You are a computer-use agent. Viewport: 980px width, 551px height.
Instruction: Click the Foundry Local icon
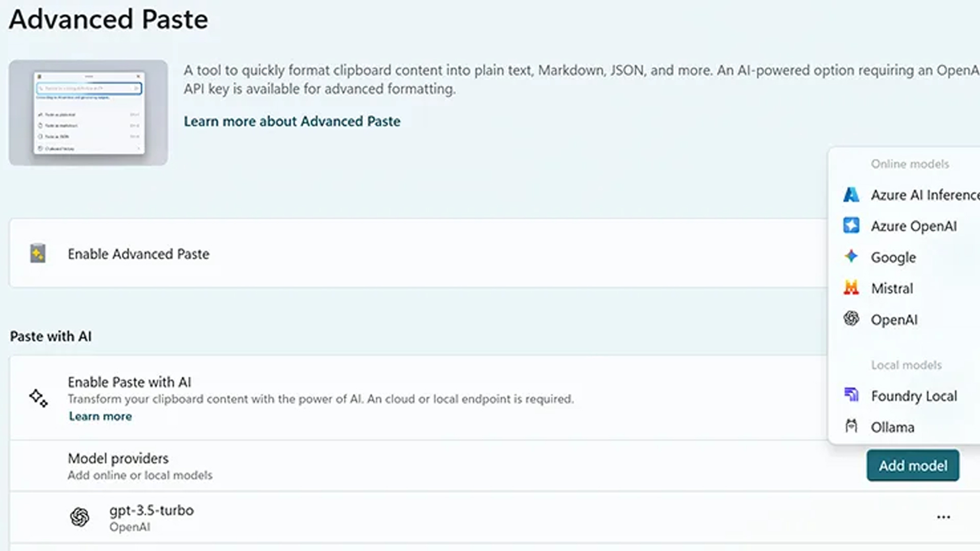[851, 395]
